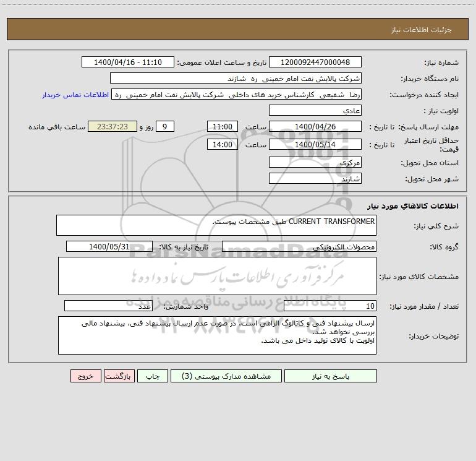The height and width of the screenshot is (461, 476).
Task: Click section title 'اطلاعات کالاهای مورد نیاز'
Action: pos(413,206)
